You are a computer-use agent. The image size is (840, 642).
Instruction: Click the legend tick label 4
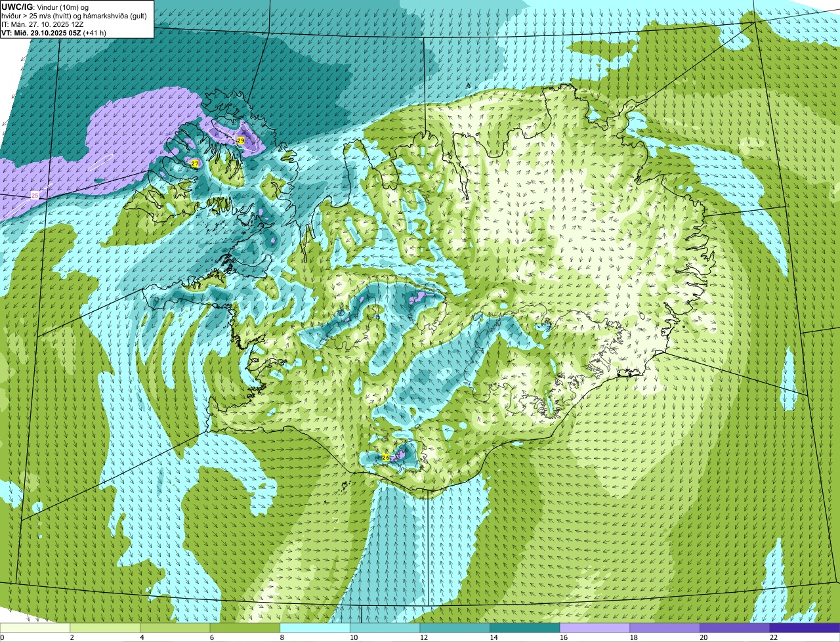click(x=142, y=637)
